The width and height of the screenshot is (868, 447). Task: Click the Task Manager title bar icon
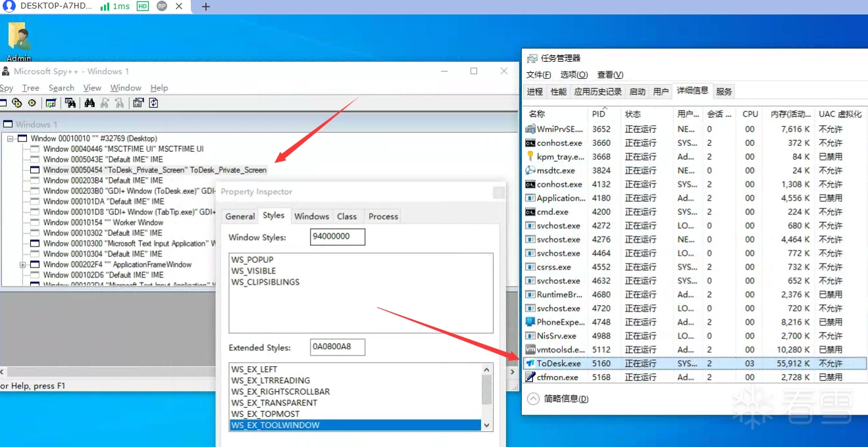point(532,58)
